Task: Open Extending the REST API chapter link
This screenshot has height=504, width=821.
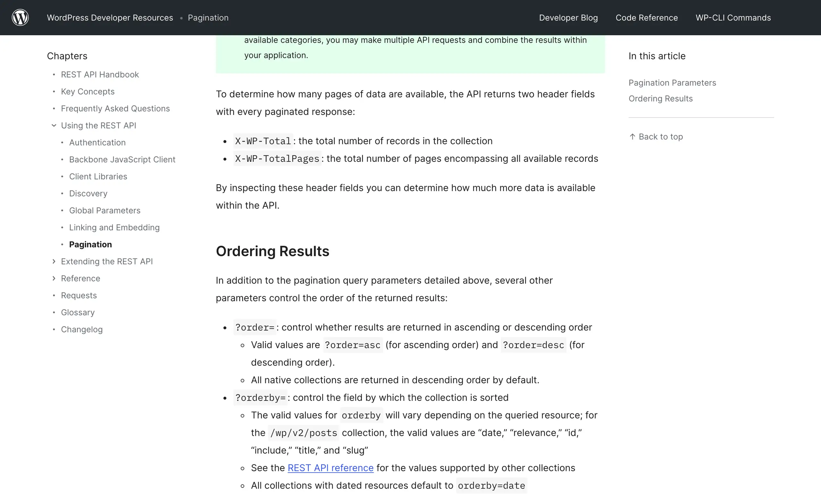Action: tap(107, 261)
